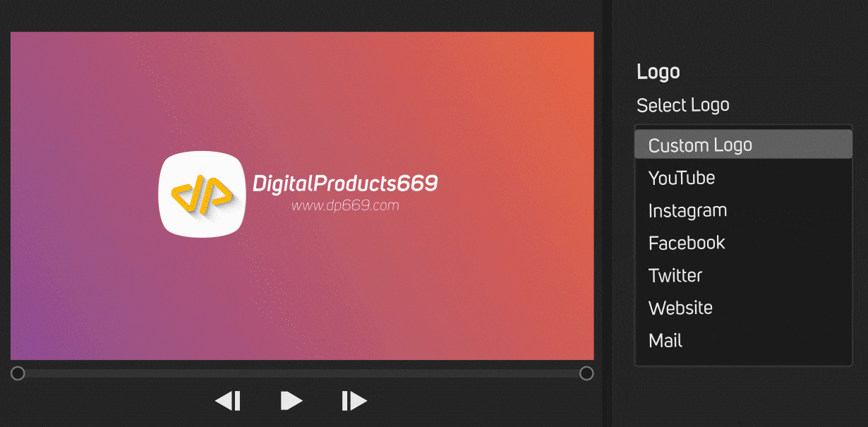868x427 pixels.
Task: Click the right timeline end handle
Action: 586,373
